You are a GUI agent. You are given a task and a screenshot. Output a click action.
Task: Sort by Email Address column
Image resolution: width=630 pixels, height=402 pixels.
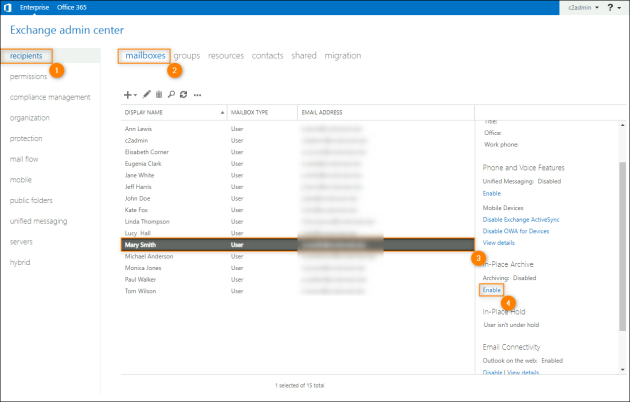click(x=386, y=112)
